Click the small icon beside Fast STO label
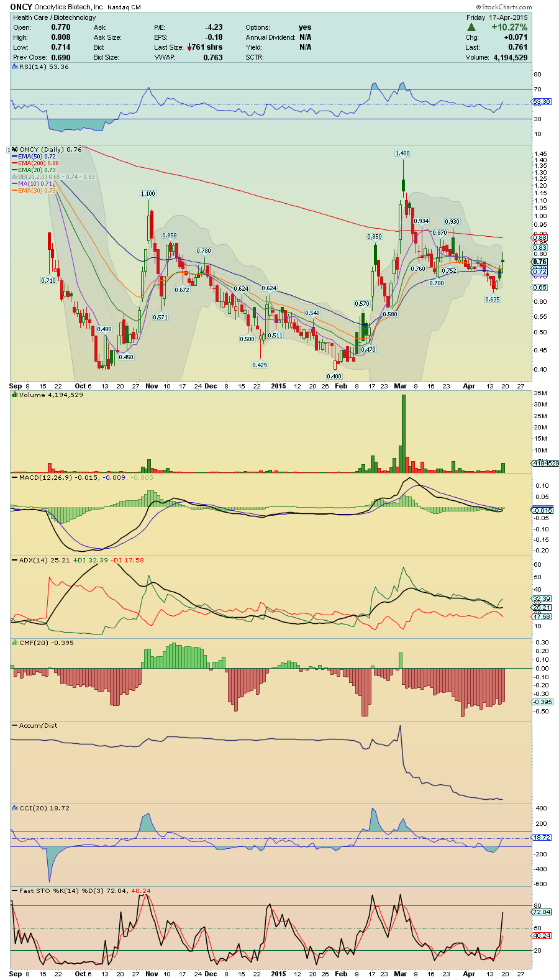 15,891
